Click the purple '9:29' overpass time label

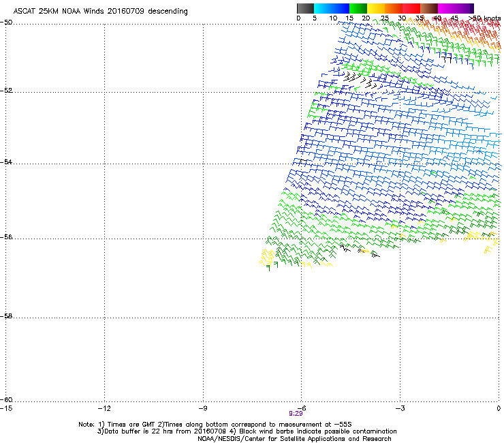[296, 414]
